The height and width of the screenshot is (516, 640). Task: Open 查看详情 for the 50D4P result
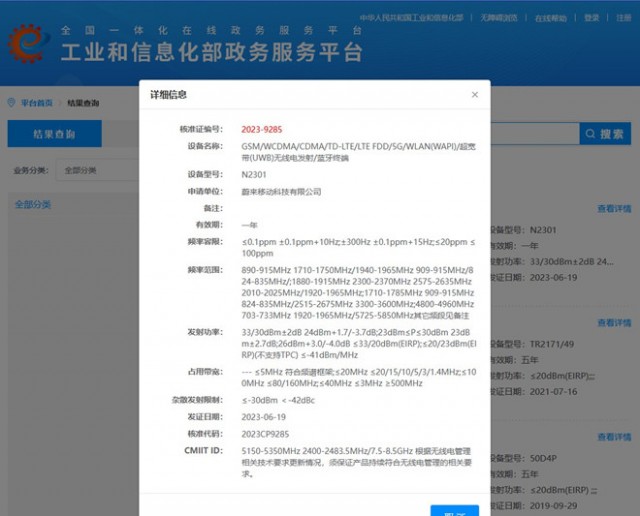[x=614, y=437]
